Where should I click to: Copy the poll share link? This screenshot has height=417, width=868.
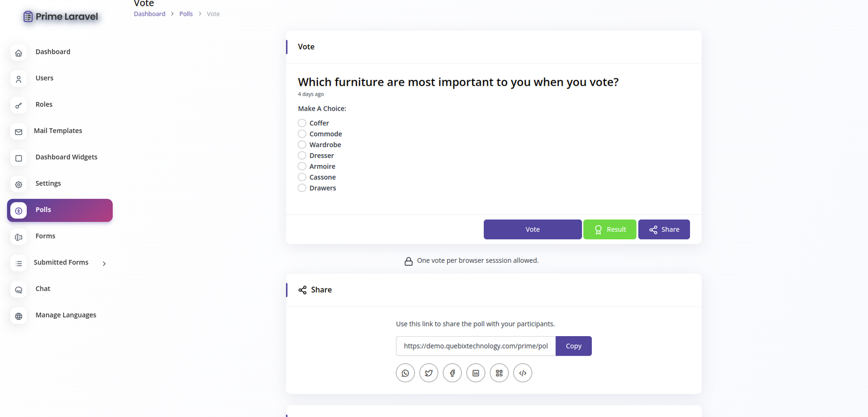[x=573, y=346]
